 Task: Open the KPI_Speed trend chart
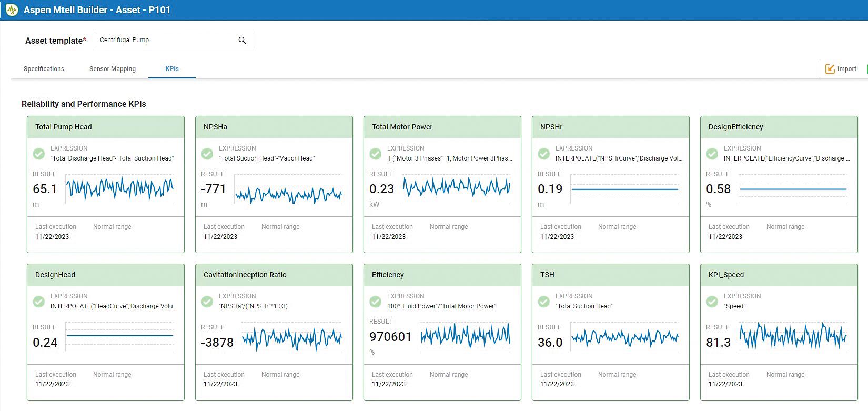(x=793, y=336)
